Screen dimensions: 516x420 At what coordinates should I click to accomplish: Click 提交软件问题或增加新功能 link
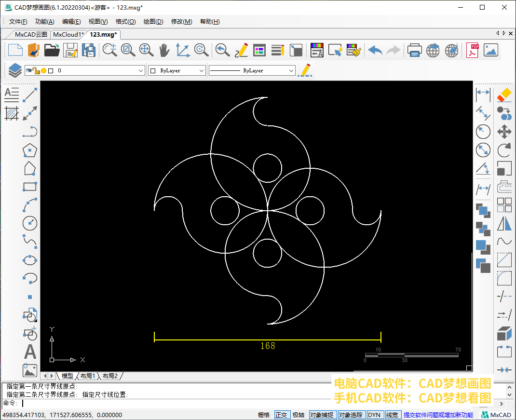click(x=438, y=415)
